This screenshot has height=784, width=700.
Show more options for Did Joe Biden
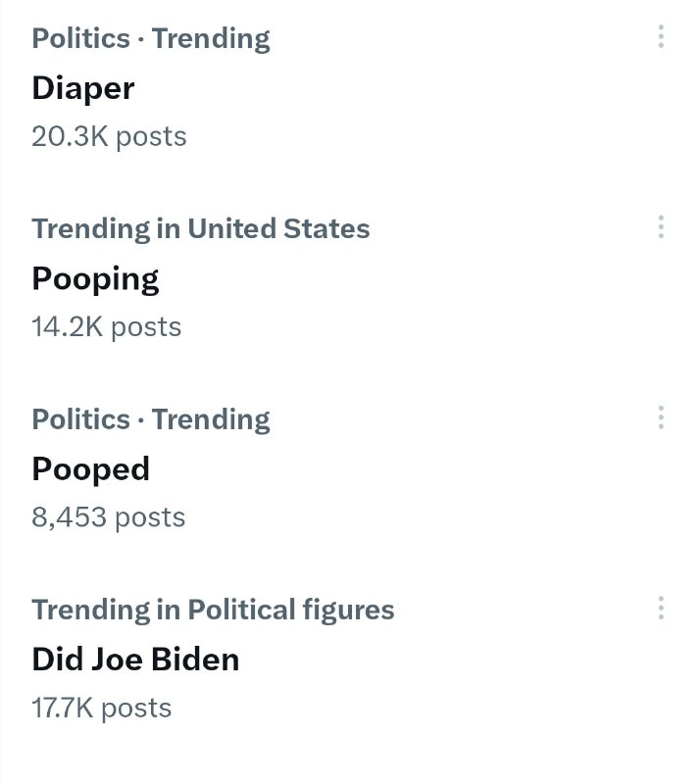click(662, 609)
